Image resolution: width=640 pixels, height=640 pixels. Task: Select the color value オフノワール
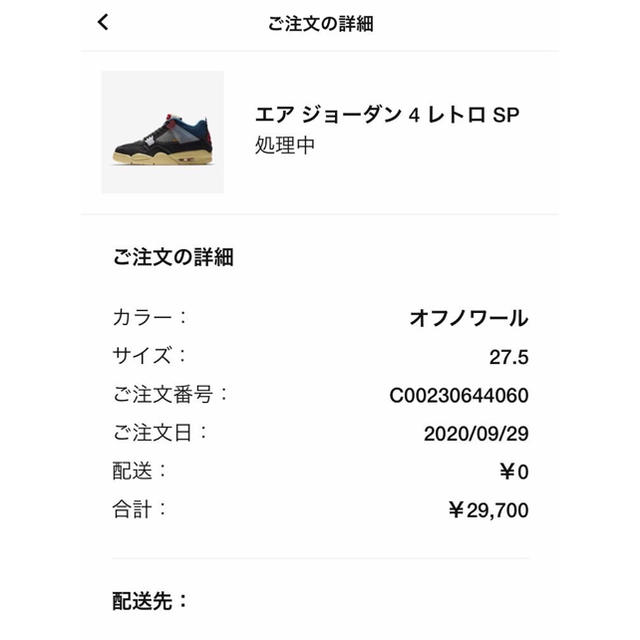click(x=469, y=318)
